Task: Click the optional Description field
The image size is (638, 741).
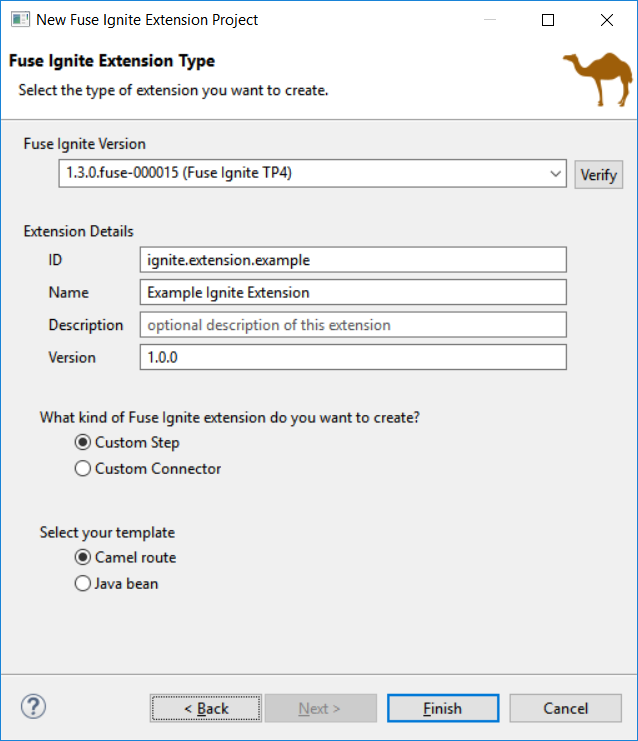Action: [x=353, y=325]
